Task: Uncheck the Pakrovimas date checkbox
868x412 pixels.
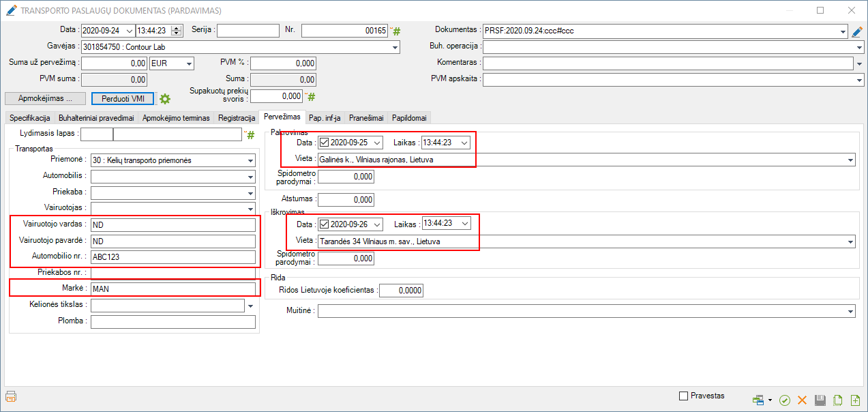Action: (x=324, y=143)
